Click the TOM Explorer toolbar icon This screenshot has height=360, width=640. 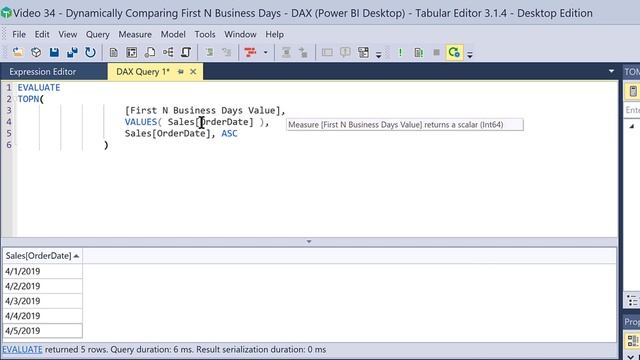pos(633,91)
